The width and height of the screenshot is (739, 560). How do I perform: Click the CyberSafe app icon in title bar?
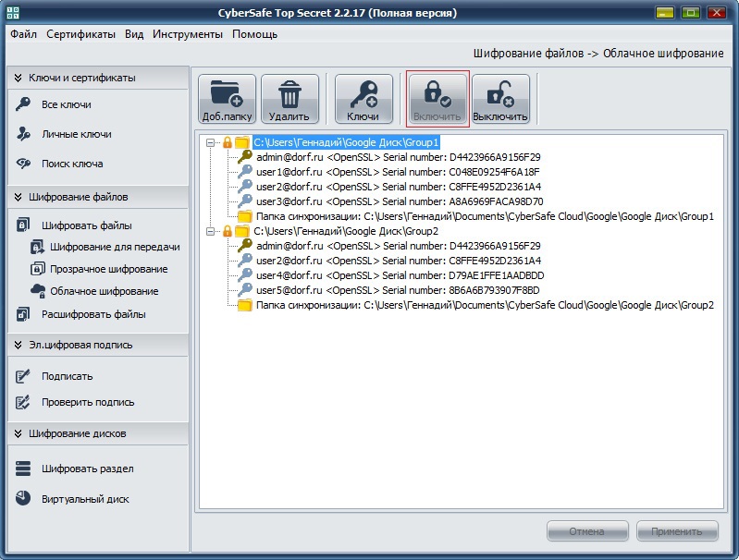click(x=13, y=13)
